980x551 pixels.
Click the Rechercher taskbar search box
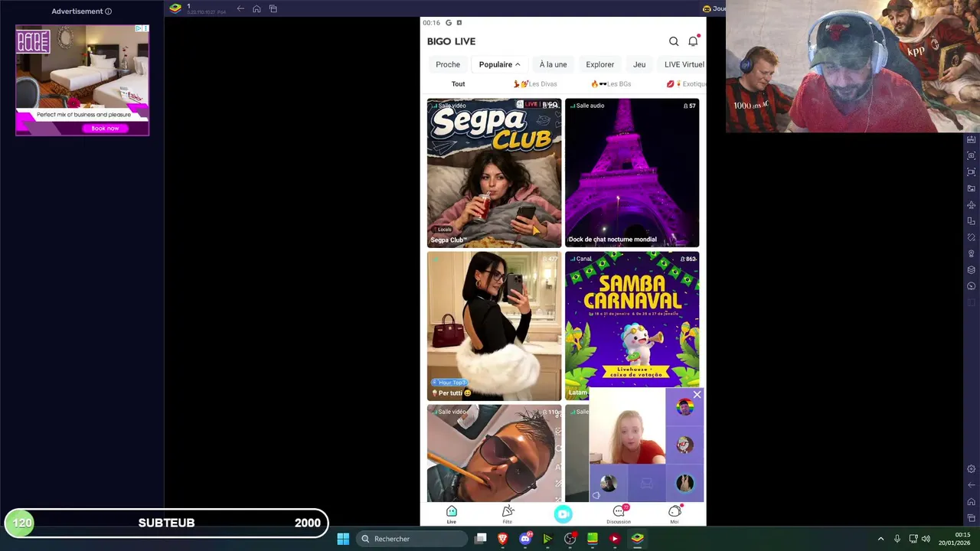413,539
